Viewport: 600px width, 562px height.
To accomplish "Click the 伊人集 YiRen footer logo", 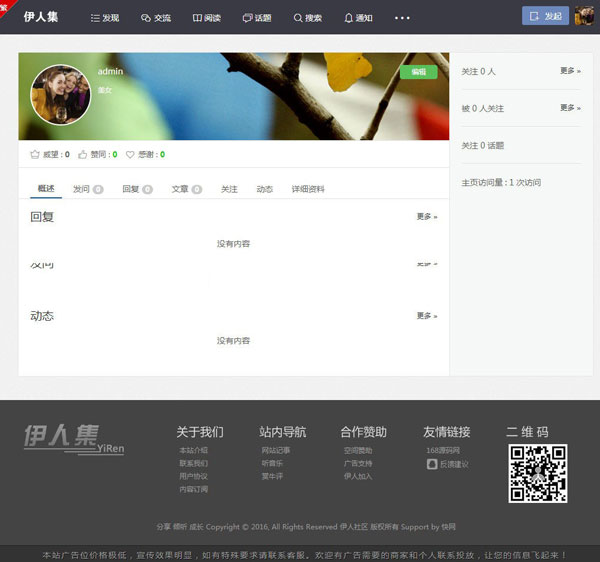I will [74, 439].
